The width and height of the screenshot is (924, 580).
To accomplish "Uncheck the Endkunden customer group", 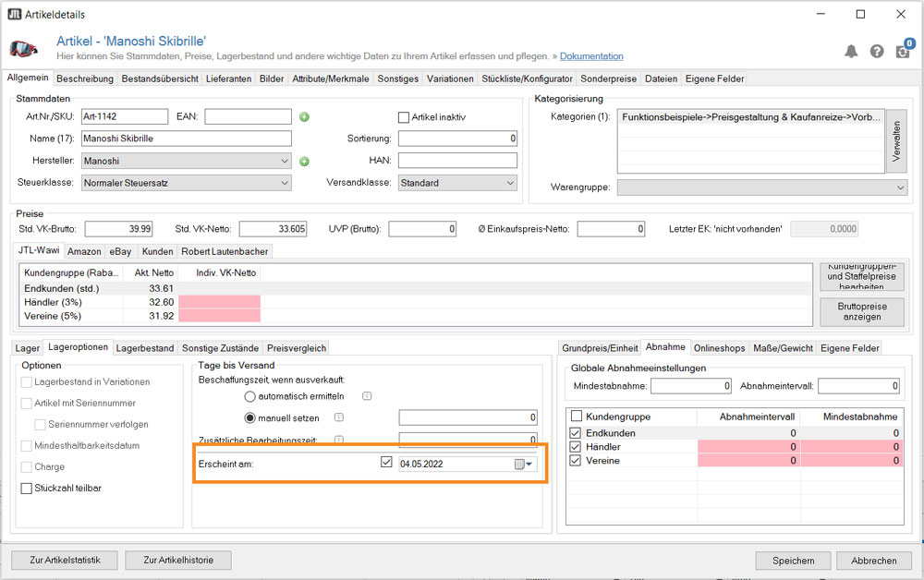I will point(576,433).
